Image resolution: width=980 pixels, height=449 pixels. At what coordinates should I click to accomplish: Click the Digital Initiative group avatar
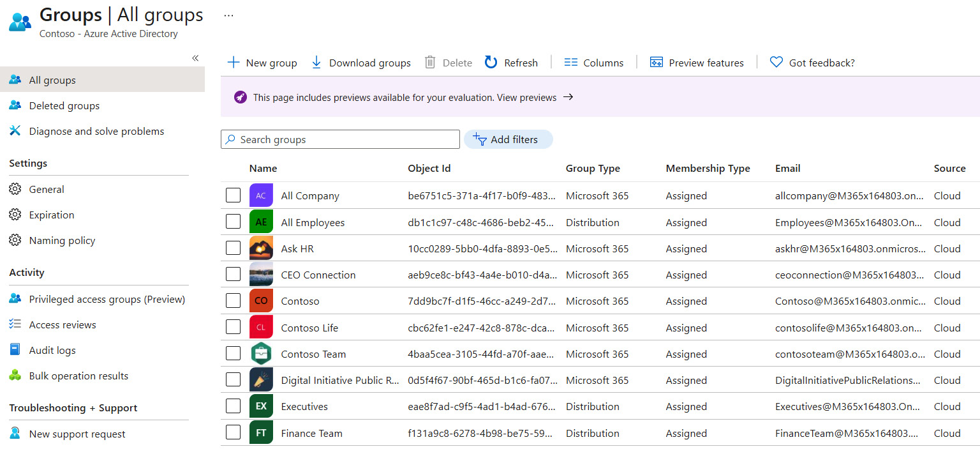261,380
